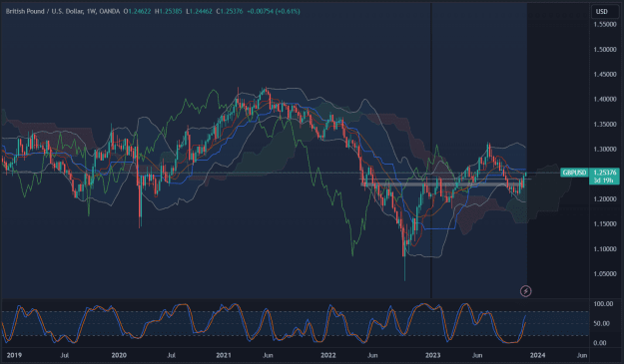Click the 1.45000 price axis label
Viewport: 624px width, 364px height.
605,75
